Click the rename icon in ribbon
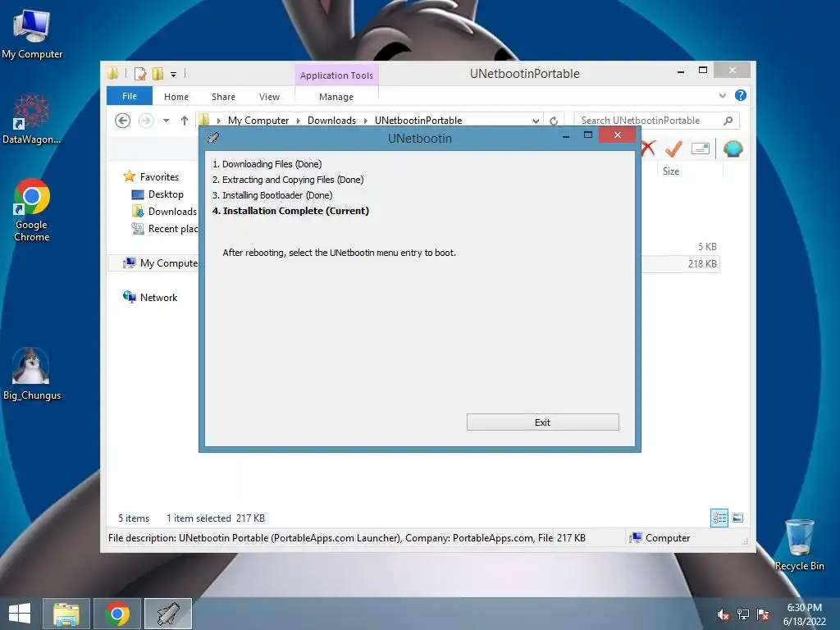 [x=701, y=148]
